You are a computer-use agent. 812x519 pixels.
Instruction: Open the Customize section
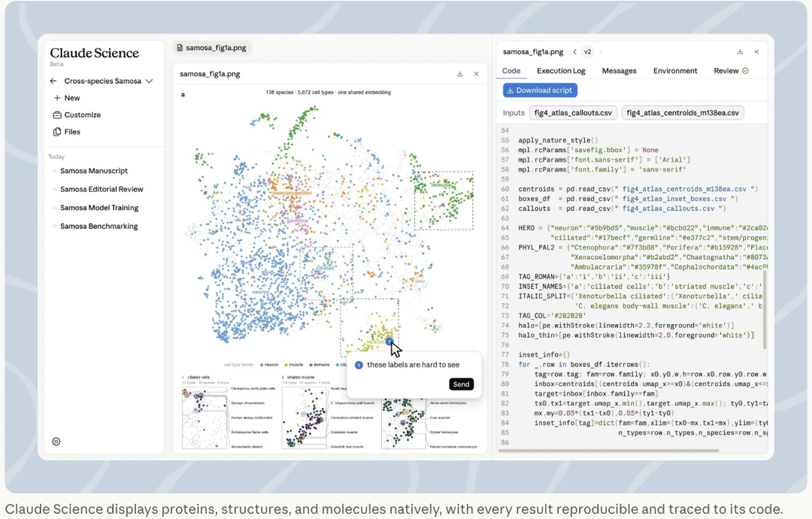pyautogui.click(x=77, y=115)
